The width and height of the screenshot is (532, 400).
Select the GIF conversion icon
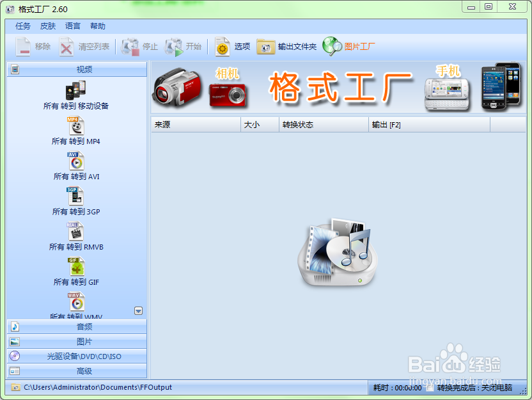click(76, 266)
